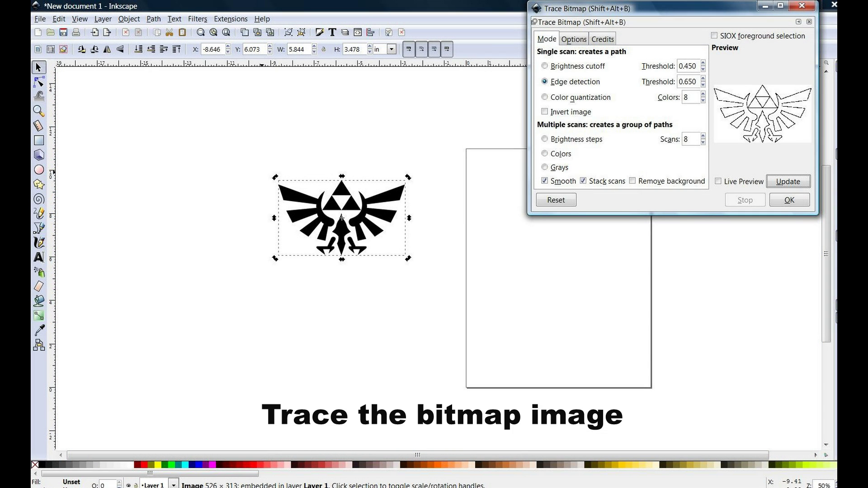The image size is (868, 488).
Task: Increase Width value stepper
Action: tap(314, 47)
